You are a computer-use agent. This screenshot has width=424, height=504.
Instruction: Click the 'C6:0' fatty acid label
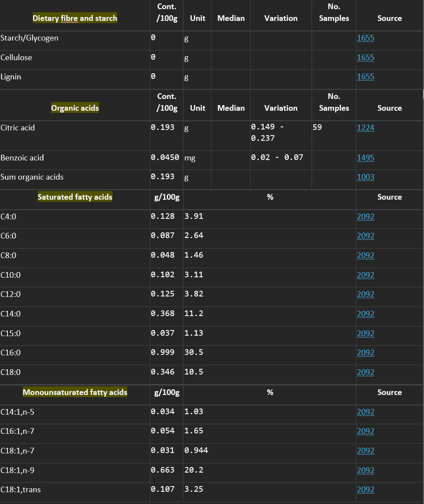[8, 236]
